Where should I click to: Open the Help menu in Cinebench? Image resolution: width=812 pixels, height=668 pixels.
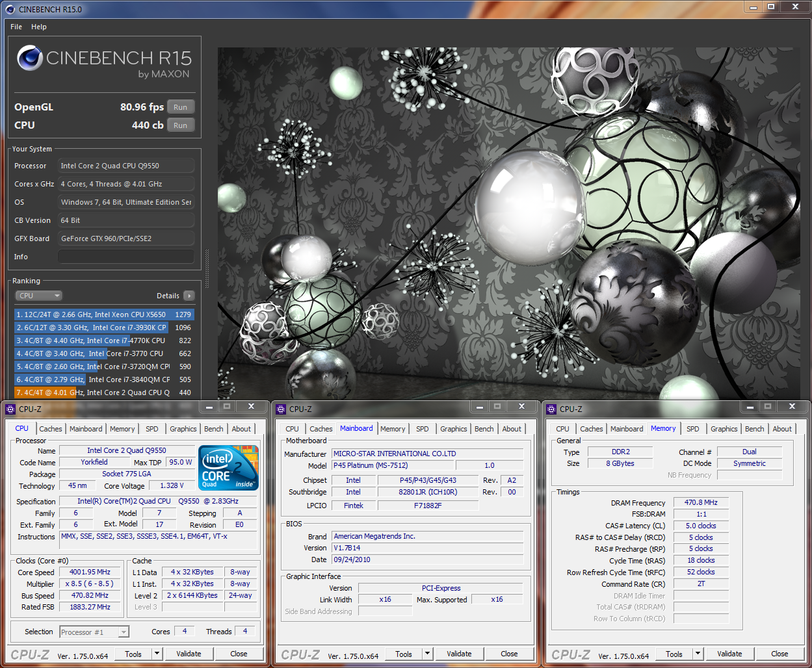point(39,27)
